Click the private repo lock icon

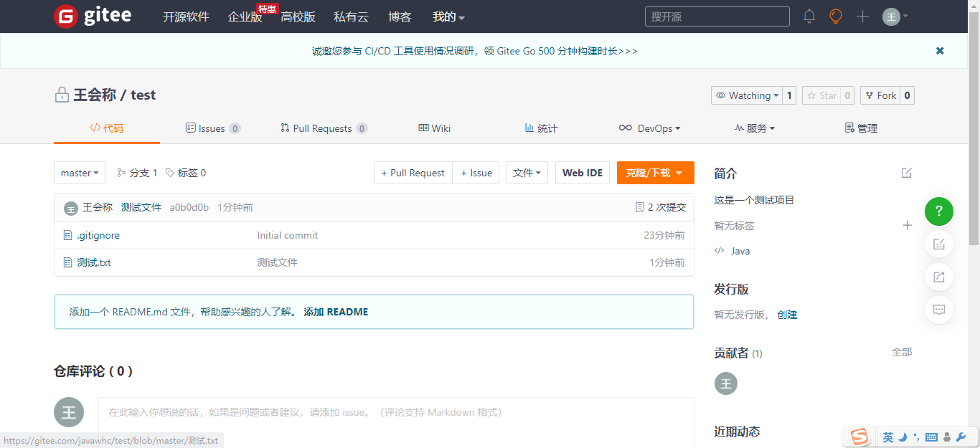tap(62, 95)
